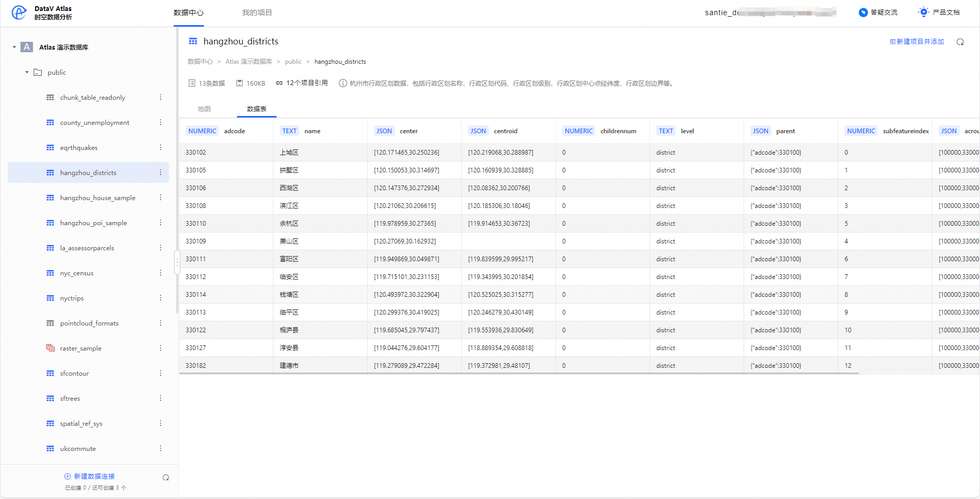
Task: Select the 数据表 view tab
Action: pyautogui.click(x=257, y=109)
